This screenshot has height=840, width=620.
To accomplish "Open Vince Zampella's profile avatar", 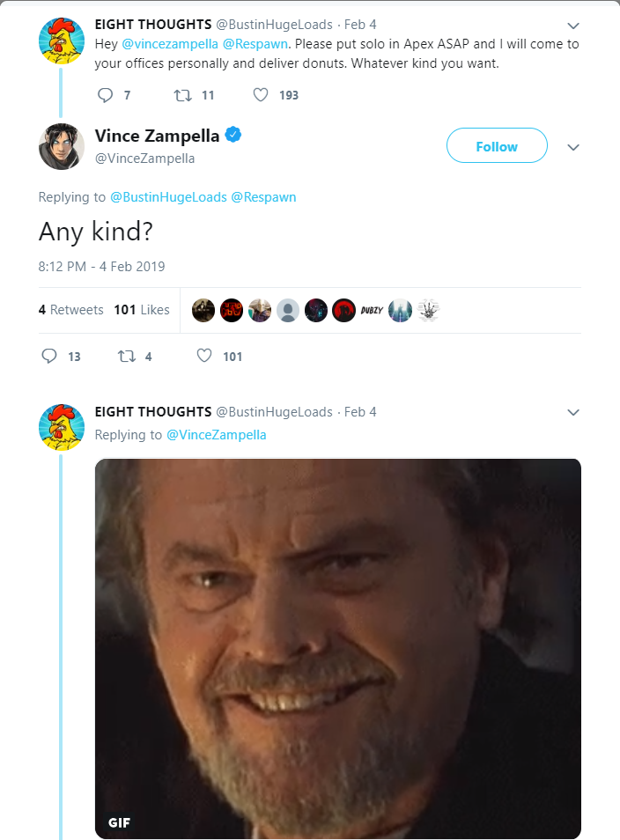I will (x=62, y=146).
